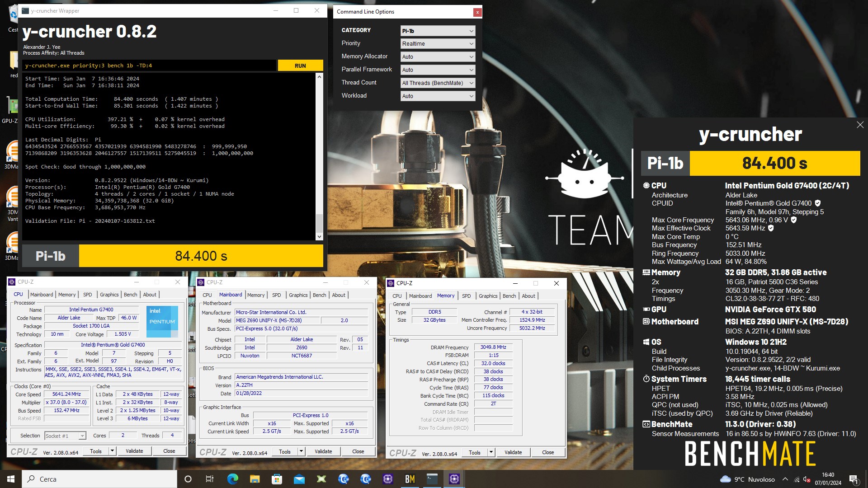Open Memory tab in CPU-Z Mainboard window

click(256, 295)
